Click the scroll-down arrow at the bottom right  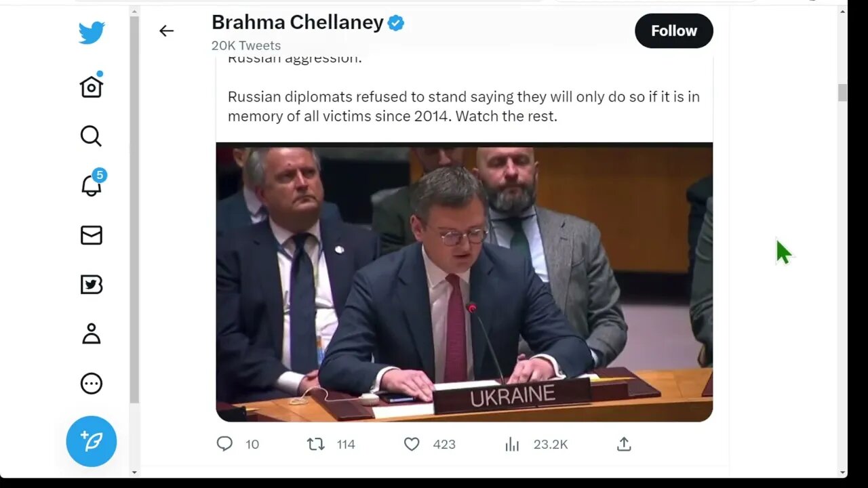pos(842,472)
